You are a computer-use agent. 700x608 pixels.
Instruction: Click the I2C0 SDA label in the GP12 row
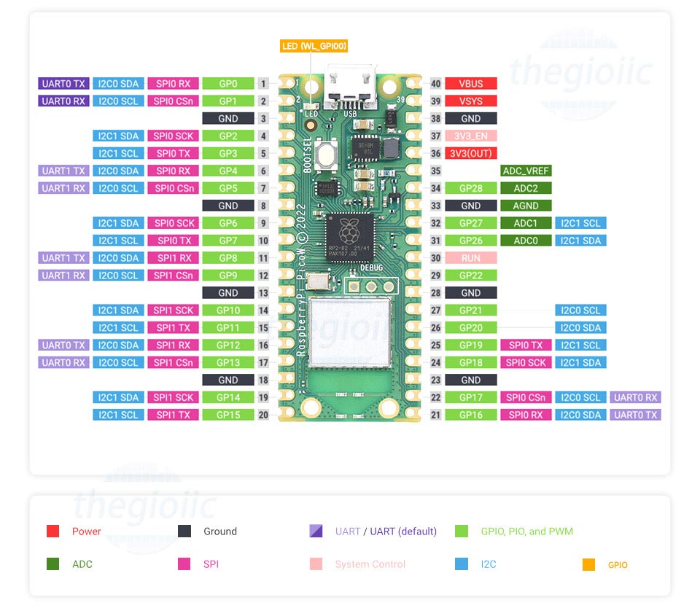click(118, 345)
